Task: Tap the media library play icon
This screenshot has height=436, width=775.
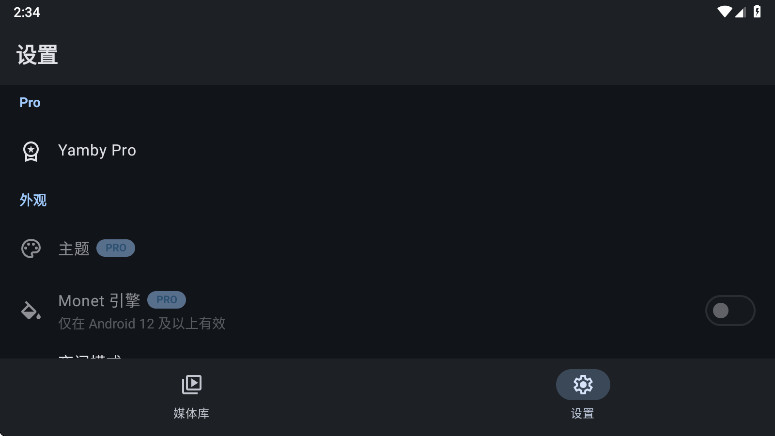Action: point(191,384)
